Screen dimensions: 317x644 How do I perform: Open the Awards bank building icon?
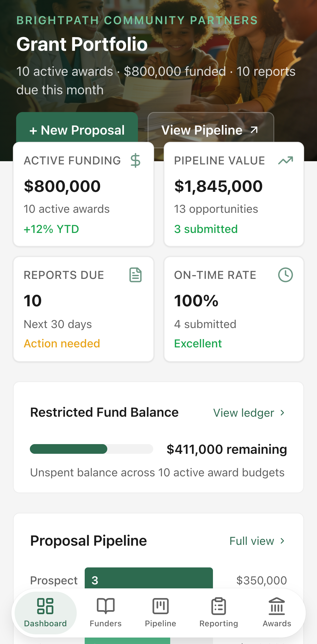tap(277, 606)
